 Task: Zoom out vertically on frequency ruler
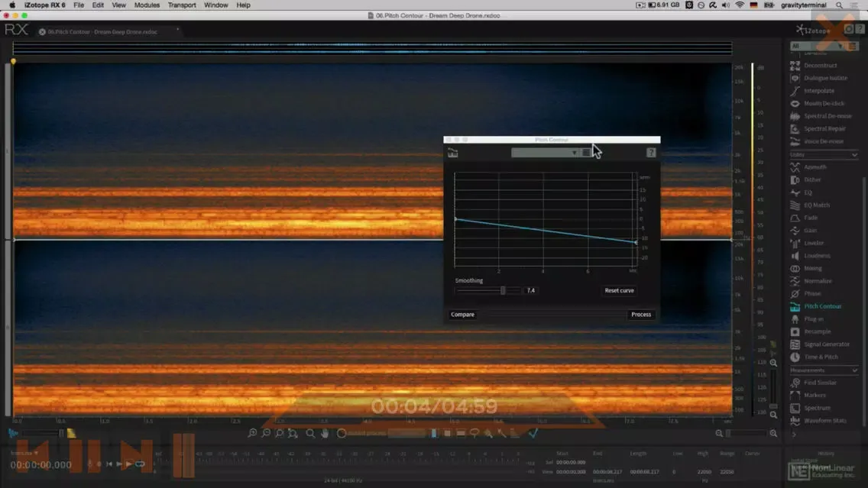coord(773,415)
